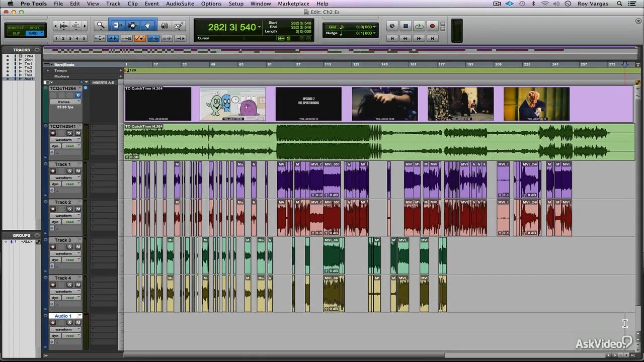Open Track 4 waveform view selector
Screen dimensions: 644x362
click(64, 292)
